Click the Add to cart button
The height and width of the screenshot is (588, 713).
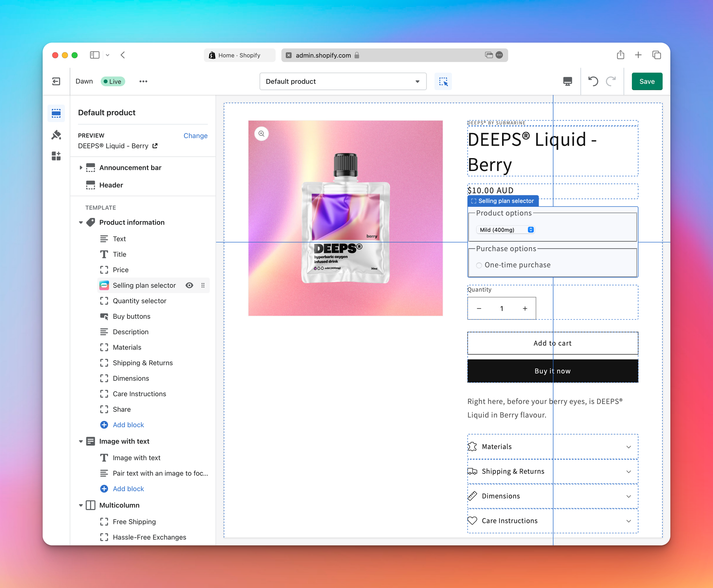click(x=553, y=343)
